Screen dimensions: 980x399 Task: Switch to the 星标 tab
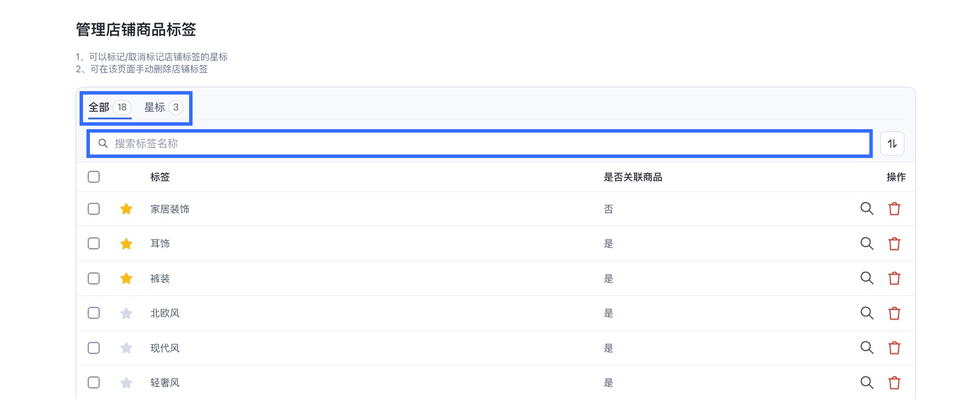tap(163, 107)
